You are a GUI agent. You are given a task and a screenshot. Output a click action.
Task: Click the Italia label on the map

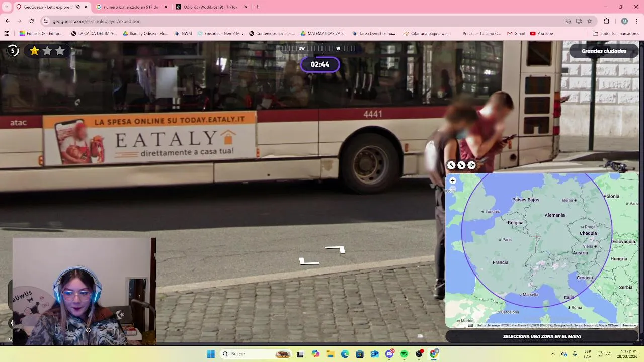pos(569,297)
